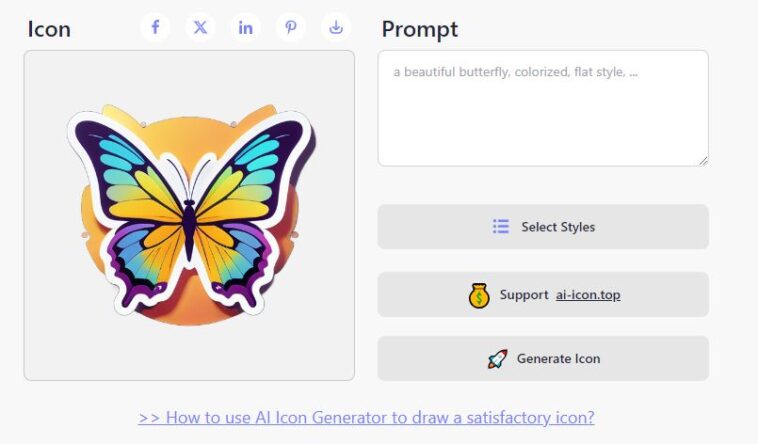
Task: Click the Prompt heading
Action: (420, 30)
